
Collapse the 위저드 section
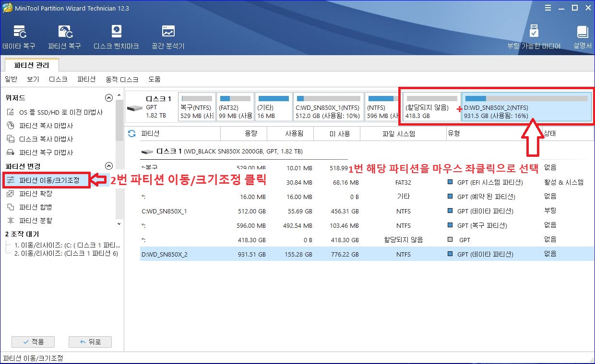(x=109, y=98)
